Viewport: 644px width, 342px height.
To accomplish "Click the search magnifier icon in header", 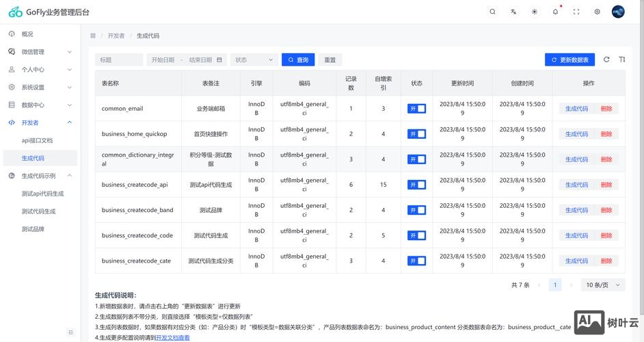I will click(x=493, y=12).
